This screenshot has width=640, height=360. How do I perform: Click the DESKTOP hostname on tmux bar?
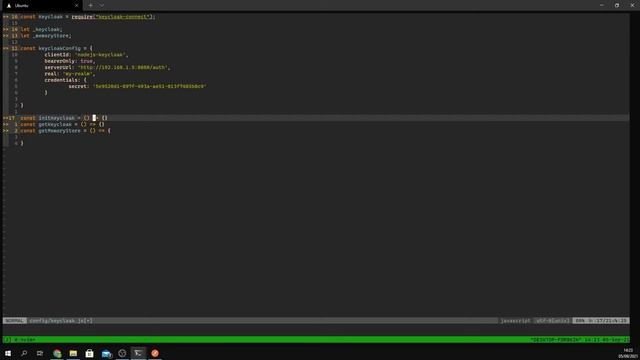tap(556, 340)
